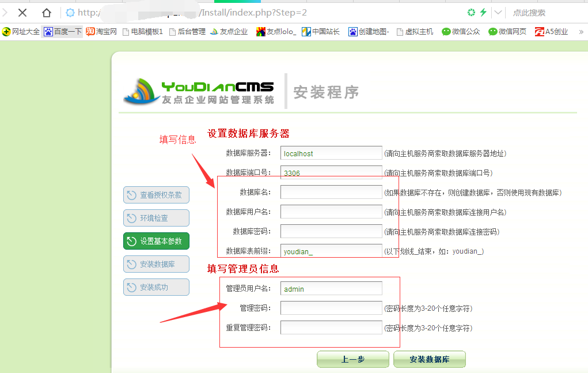Open the 中国站长 bookmark
Viewport: 588px width, 373px height.
pyautogui.click(x=321, y=32)
